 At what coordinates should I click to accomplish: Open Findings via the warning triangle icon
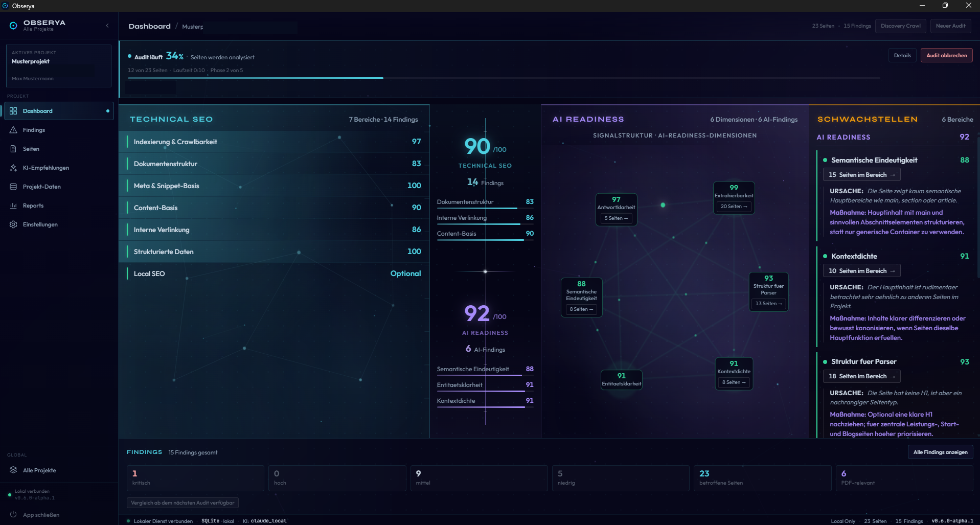tap(13, 130)
